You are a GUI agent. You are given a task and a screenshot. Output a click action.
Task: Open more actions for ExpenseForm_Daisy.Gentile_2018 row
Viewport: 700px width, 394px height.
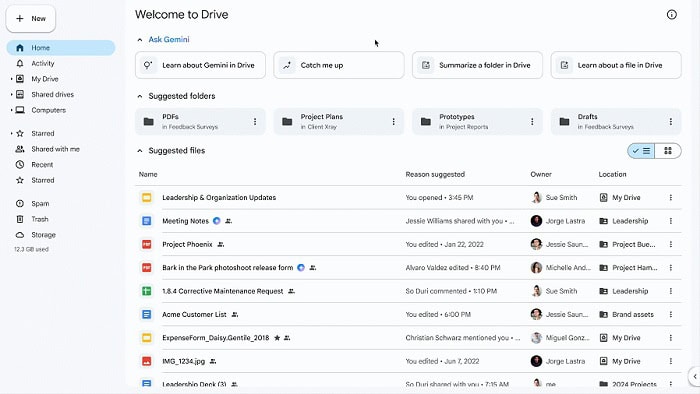click(671, 338)
